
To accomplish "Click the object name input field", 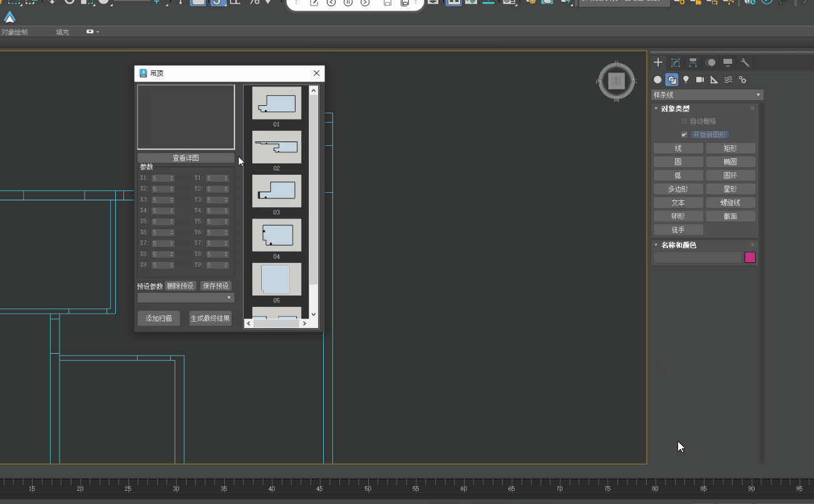I will pyautogui.click(x=698, y=257).
